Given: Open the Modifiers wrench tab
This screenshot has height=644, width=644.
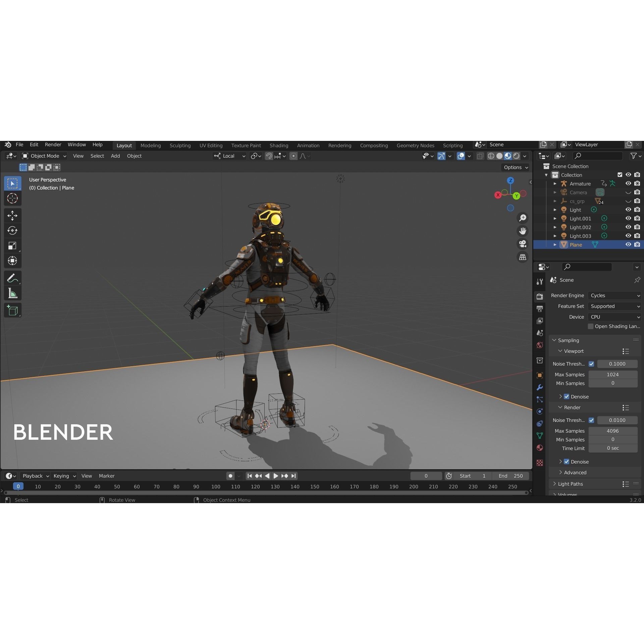Looking at the screenshot, I should coord(540,387).
